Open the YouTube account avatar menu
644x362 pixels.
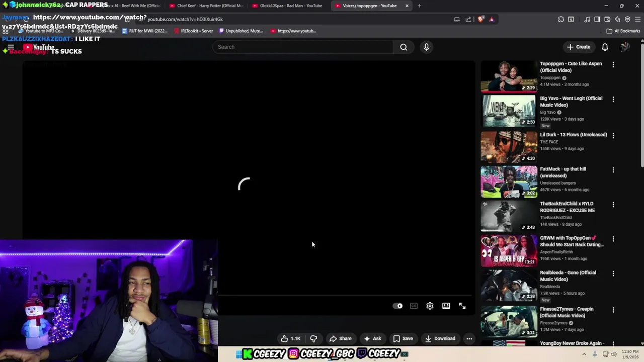[x=625, y=47]
